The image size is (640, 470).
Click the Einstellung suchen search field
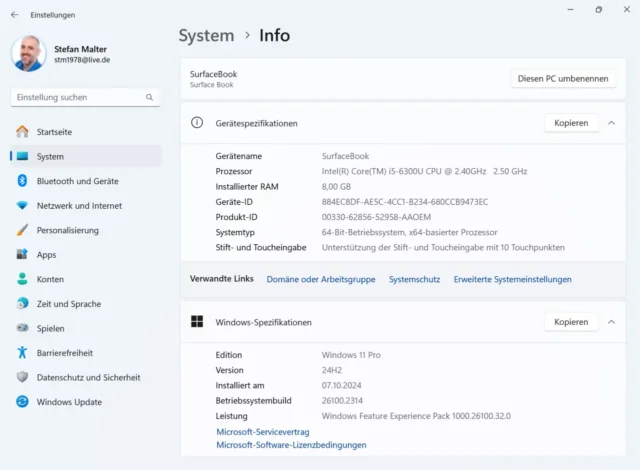78,97
